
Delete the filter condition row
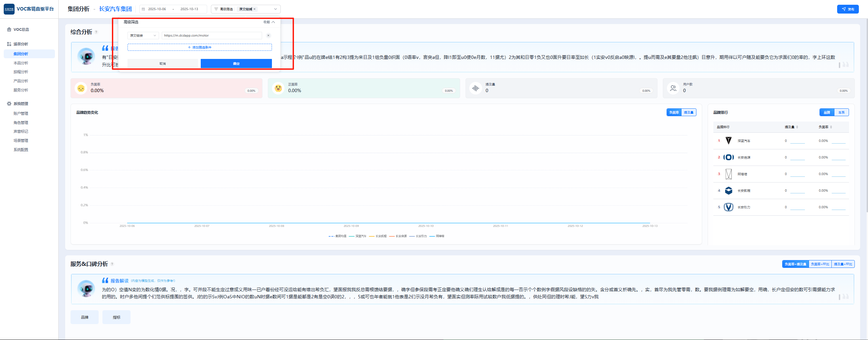coord(268,36)
